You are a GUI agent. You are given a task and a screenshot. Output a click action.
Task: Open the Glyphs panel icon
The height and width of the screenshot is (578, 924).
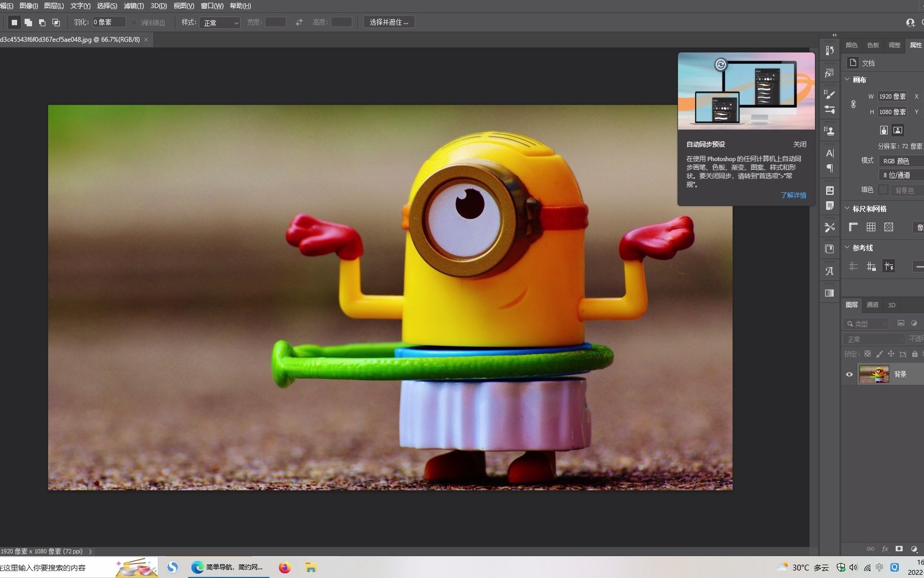click(830, 271)
